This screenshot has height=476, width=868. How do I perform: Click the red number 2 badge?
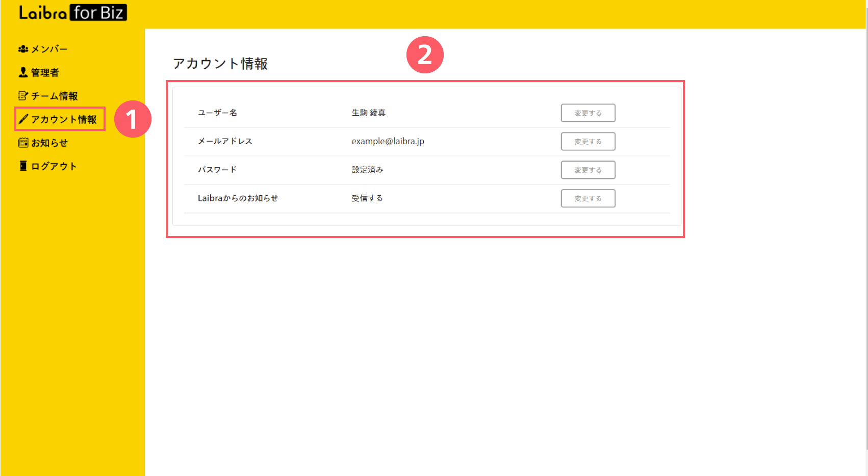[x=425, y=55]
